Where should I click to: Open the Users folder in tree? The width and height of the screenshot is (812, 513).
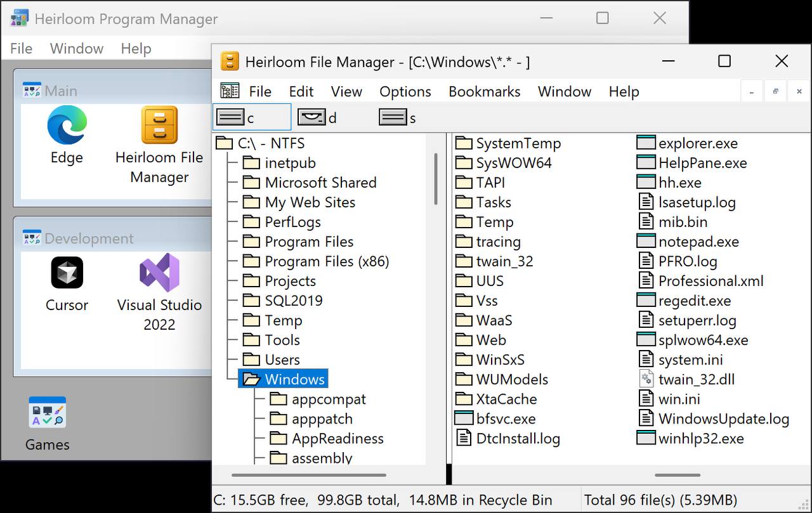point(282,360)
